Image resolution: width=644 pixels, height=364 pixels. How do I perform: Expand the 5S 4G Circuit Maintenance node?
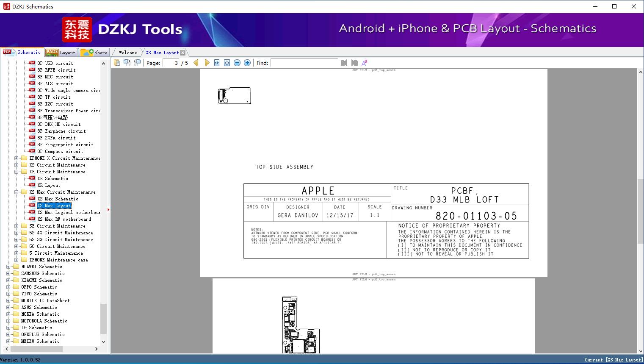pyautogui.click(x=17, y=233)
